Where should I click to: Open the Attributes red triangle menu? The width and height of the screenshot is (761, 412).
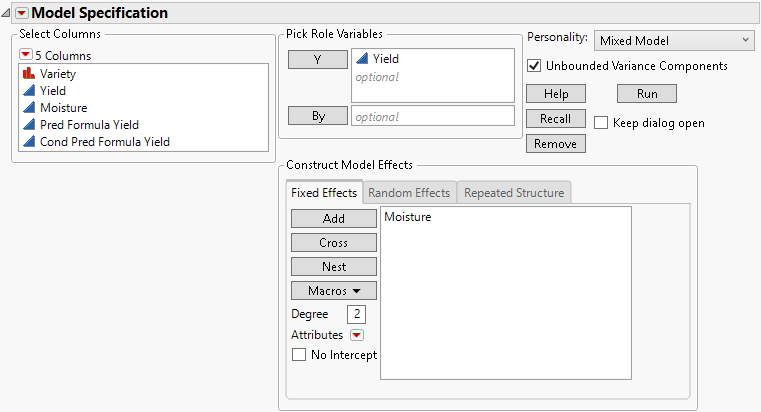(356, 335)
